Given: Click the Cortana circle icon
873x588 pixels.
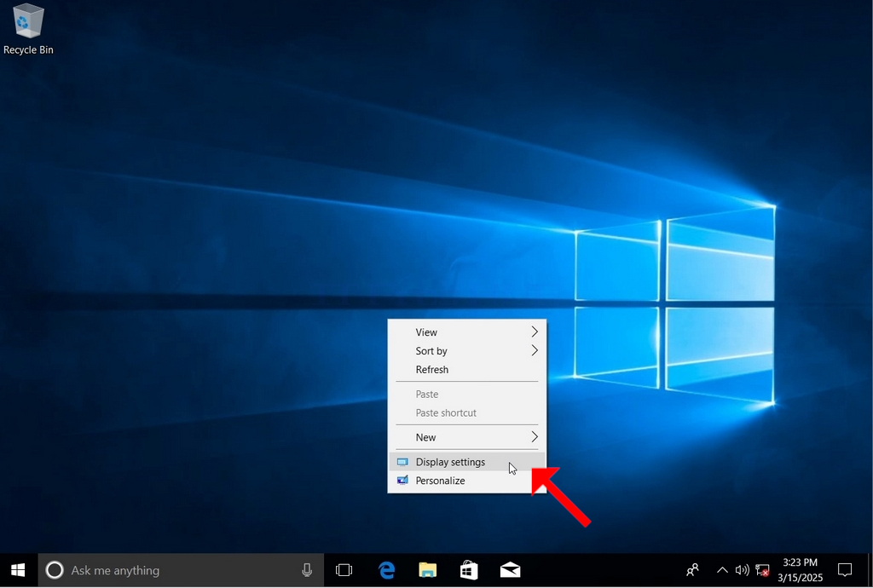Looking at the screenshot, I should point(54,570).
